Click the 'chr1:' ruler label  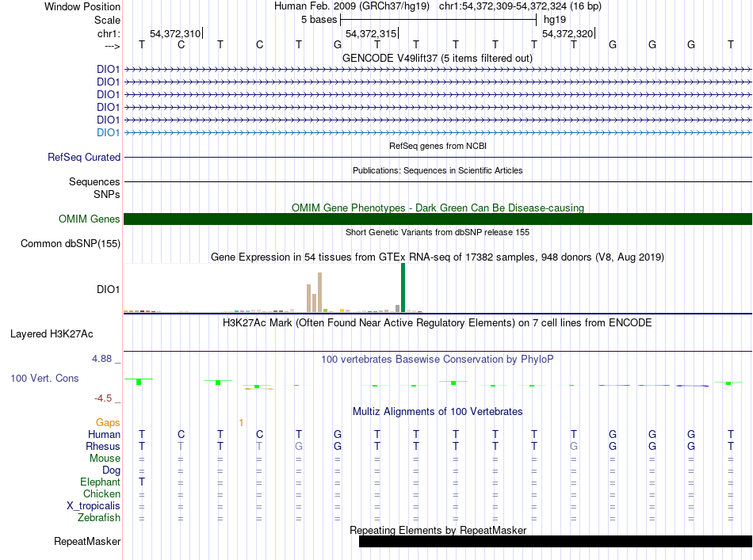point(109,33)
